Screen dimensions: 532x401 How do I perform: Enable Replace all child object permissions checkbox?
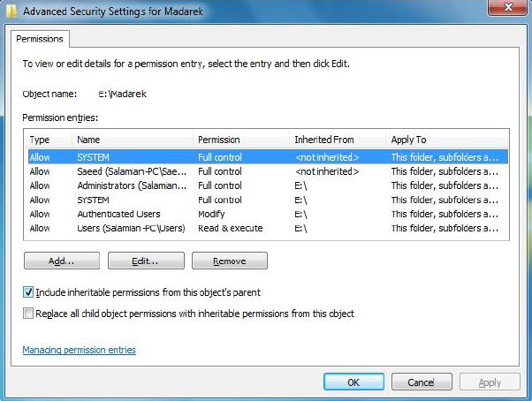point(29,314)
